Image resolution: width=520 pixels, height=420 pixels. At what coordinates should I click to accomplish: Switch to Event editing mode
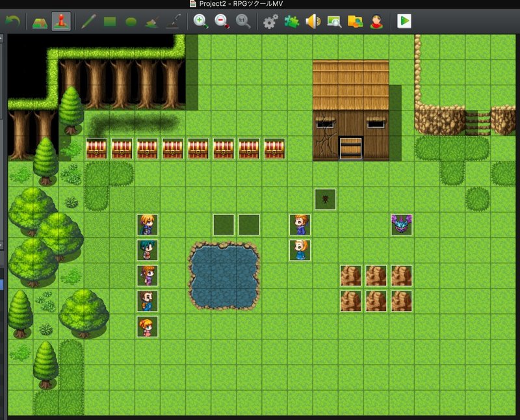(61, 21)
